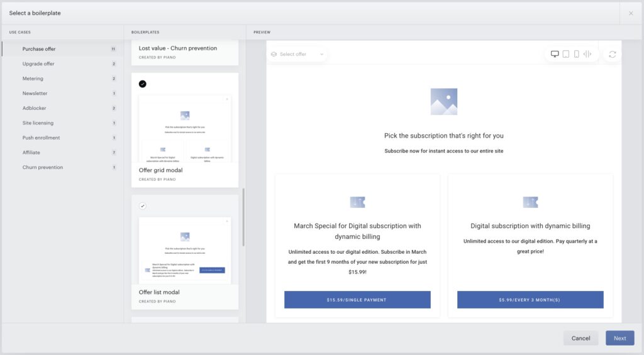The height and width of the screenshot is (355, 644).
Task: Click the Cancel button
Action: (x=580, y=338)
